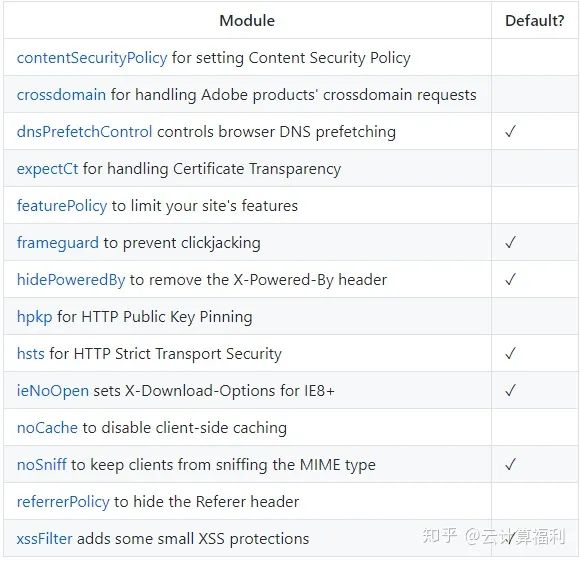Follow the featurePolicy link
The width and height of the screenshot is (580, 561).
click(x=62, y=206)
